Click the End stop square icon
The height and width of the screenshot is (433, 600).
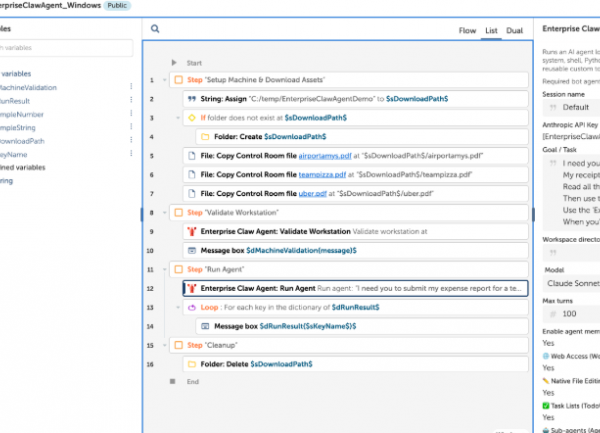(173, 381)
